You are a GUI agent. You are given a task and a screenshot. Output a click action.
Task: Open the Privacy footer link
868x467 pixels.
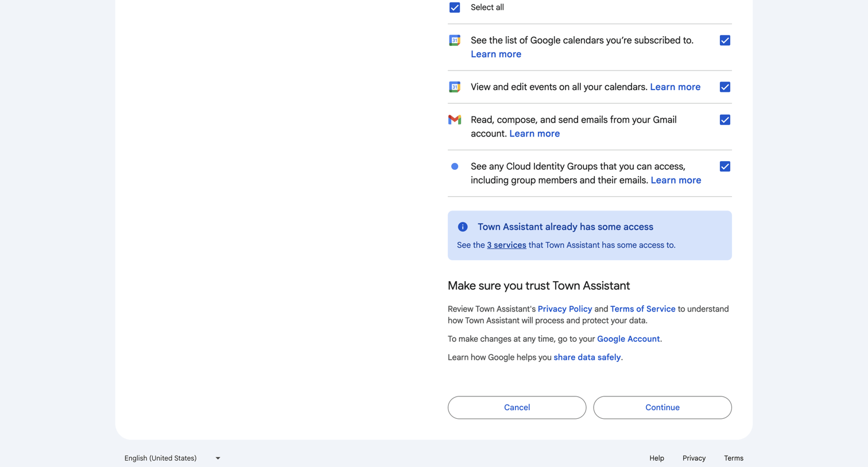(x=694, y=458)
